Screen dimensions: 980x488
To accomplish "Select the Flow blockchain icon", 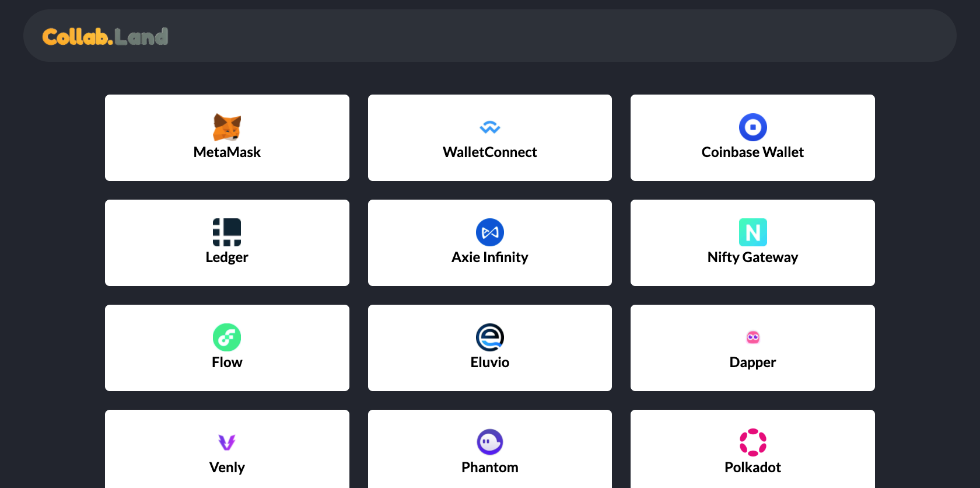I will point(227,337).
